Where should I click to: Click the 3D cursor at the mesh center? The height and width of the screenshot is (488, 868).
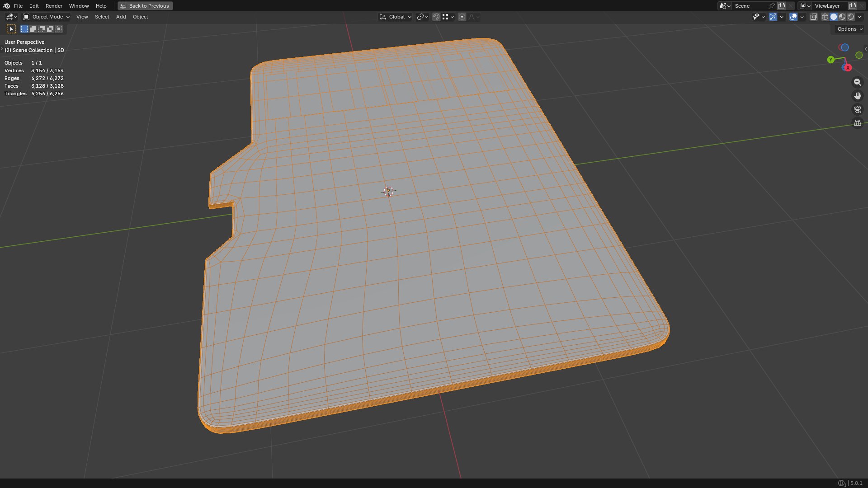pyautogui.click(x=388, y=191)
